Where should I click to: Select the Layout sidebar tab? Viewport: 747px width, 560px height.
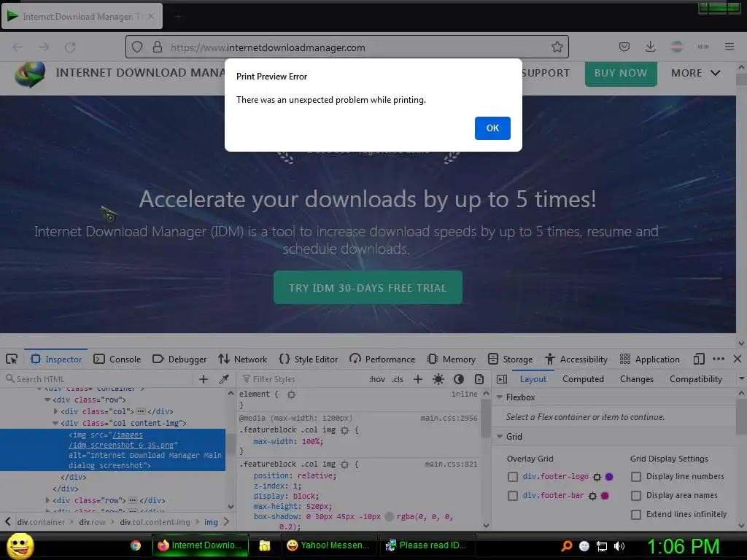click(533, 379)
